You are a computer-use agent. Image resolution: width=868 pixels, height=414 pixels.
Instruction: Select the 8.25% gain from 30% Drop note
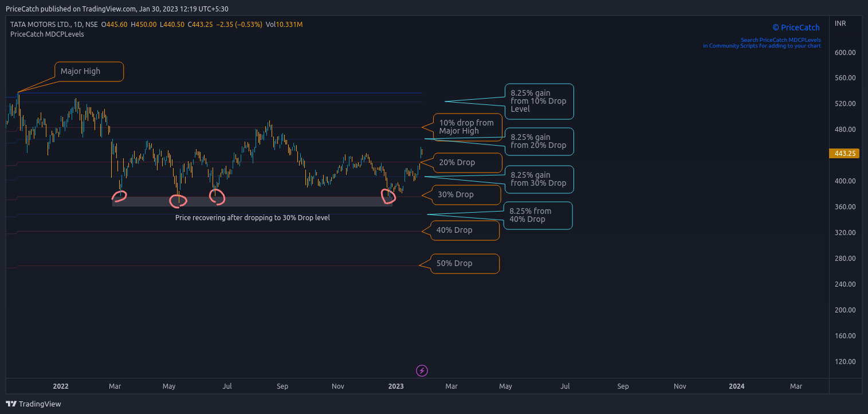(x=539, y=179)
